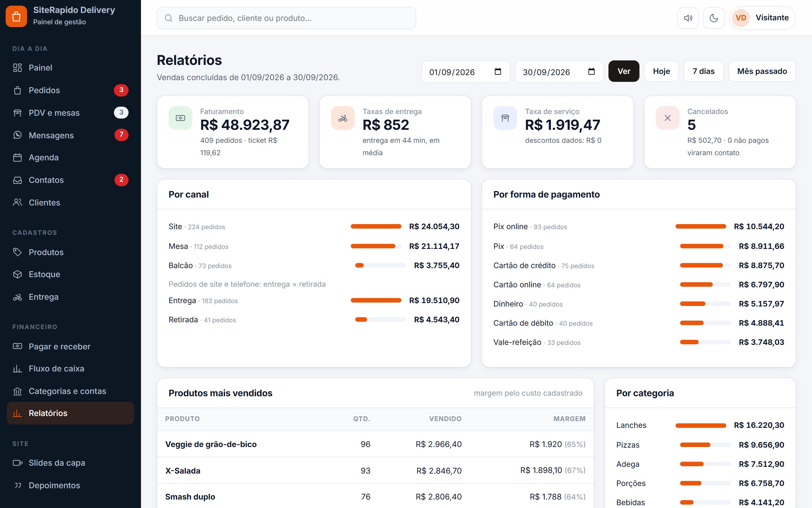
Task: Click the Mesa channel value R$ 21.114,17
Action: 434,246
